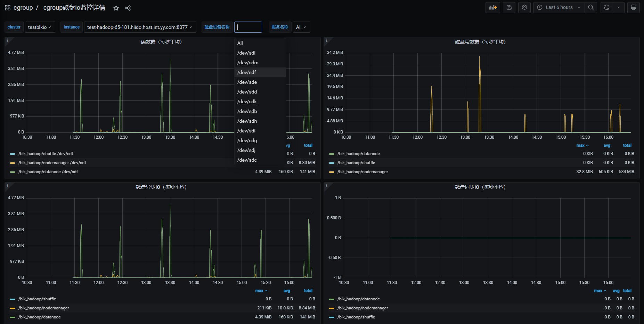Switch to TV view mode icon
The width and height of the screenshot is (644, 324).
[633, 7]
